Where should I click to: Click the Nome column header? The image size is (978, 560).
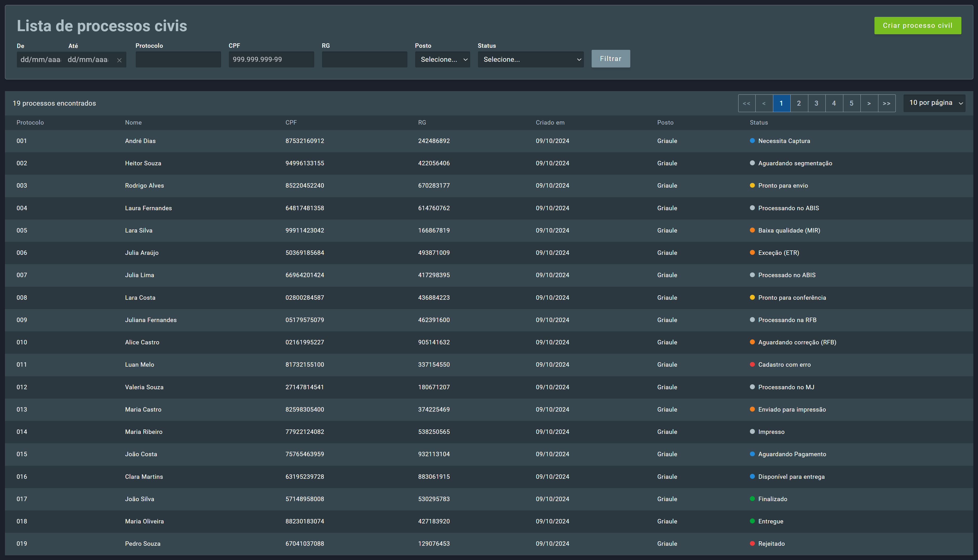pos(133,123)
